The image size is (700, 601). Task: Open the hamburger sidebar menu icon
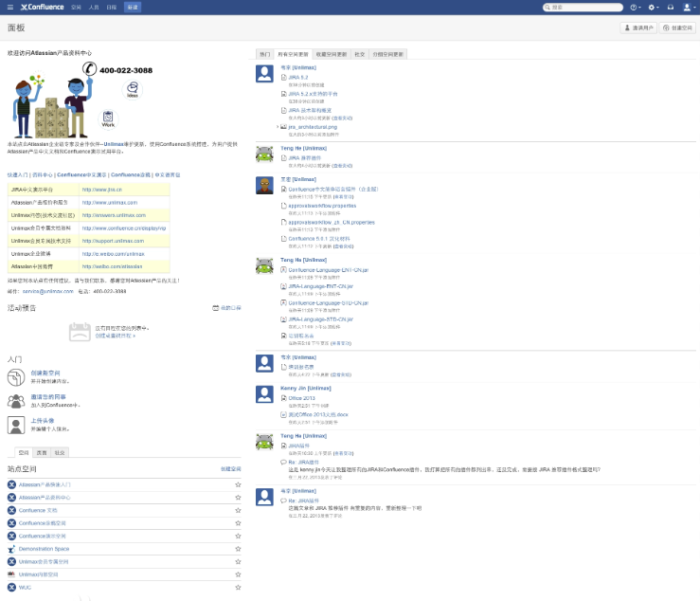pyautogui.click(x=9, y=8)
